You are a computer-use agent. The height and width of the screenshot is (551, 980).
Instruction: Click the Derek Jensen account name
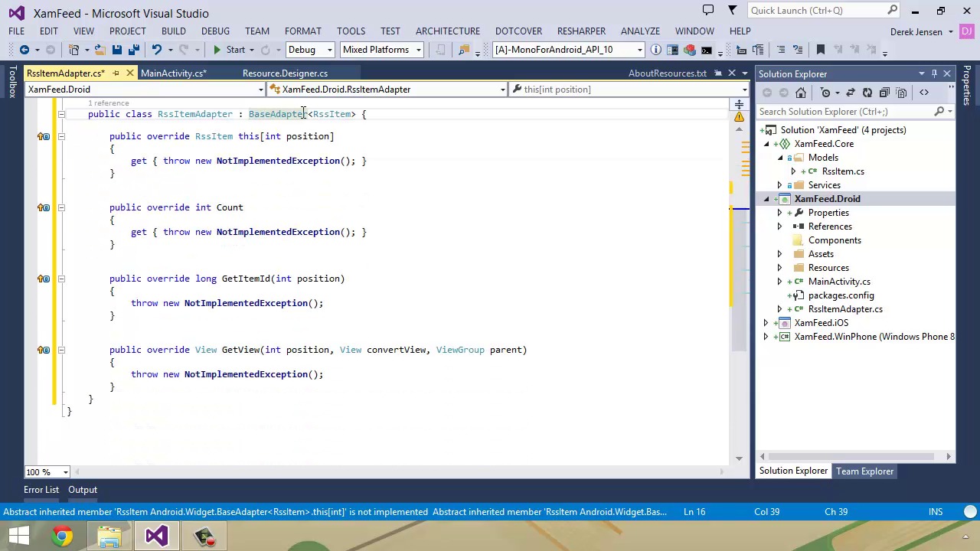click(916, 32)
